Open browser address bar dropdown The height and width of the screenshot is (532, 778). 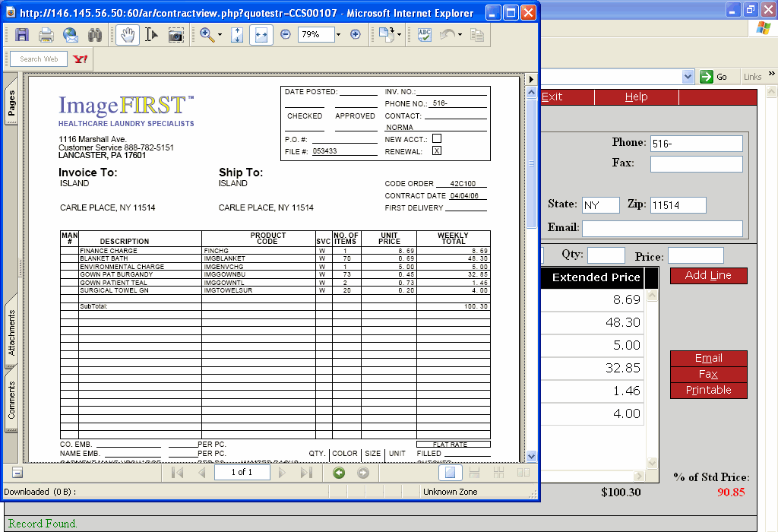tap(688, 77)
